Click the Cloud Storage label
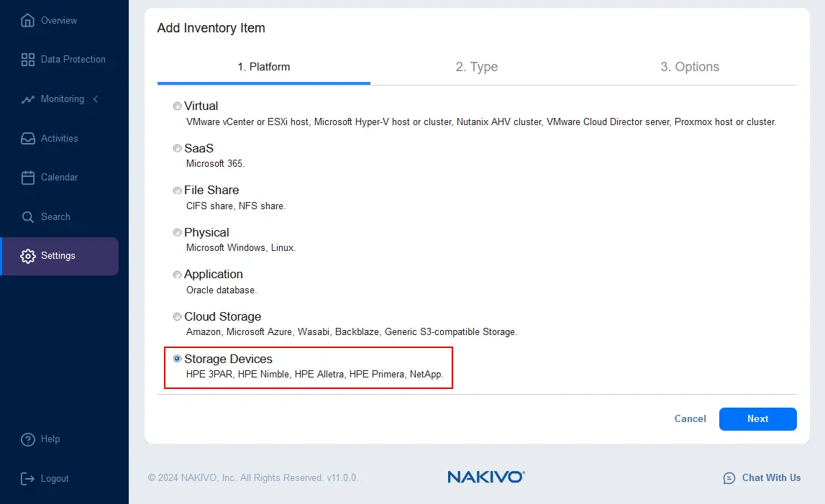Screen dimensions: 825x504 (x=222, y=317)
